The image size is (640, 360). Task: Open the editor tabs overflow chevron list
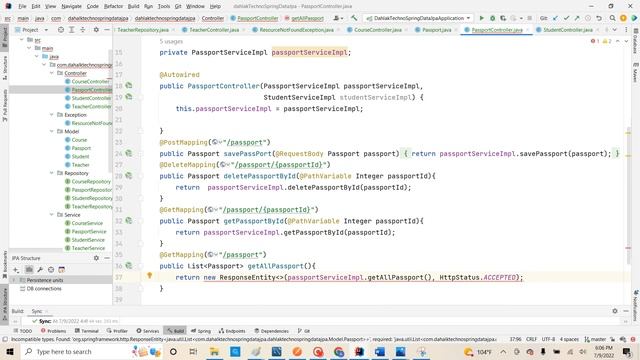tap(615, 30)
